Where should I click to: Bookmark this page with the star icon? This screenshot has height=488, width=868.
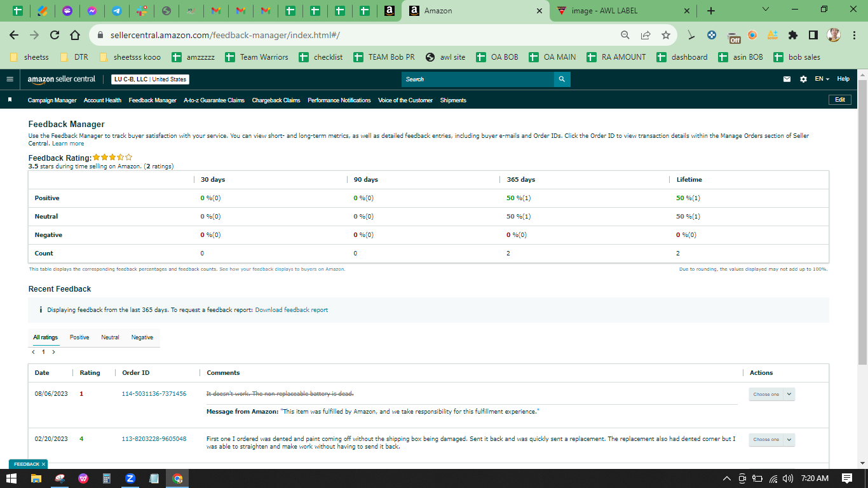(666, 36)
